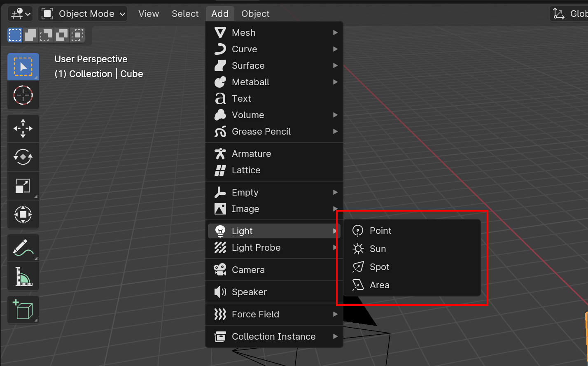This screenshot has width=588, height=366.
Task: Expand the Surface submenu
Action: pyautogui.click(x=275, y=65)
